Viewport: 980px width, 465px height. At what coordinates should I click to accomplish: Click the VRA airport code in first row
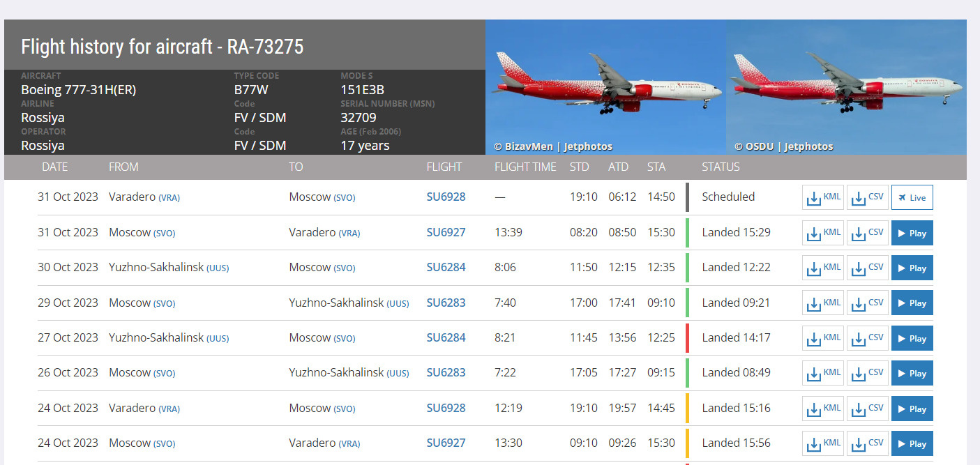169,198
